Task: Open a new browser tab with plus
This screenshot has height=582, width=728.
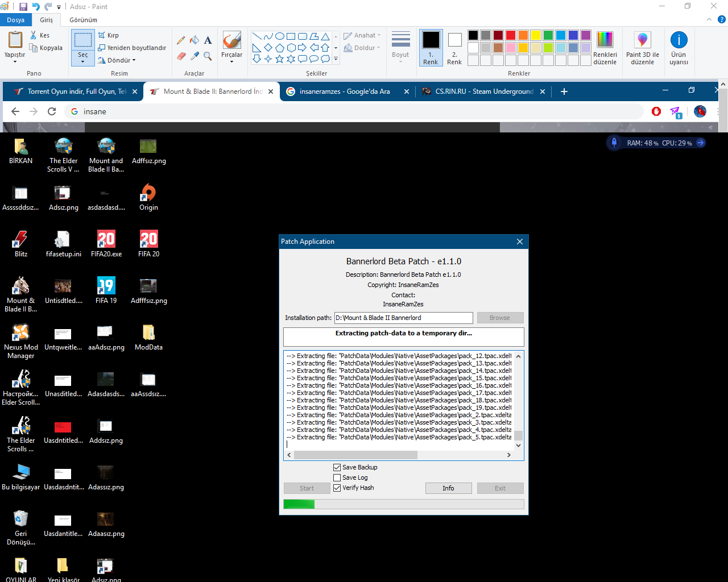Action: [x=564, y=92]
